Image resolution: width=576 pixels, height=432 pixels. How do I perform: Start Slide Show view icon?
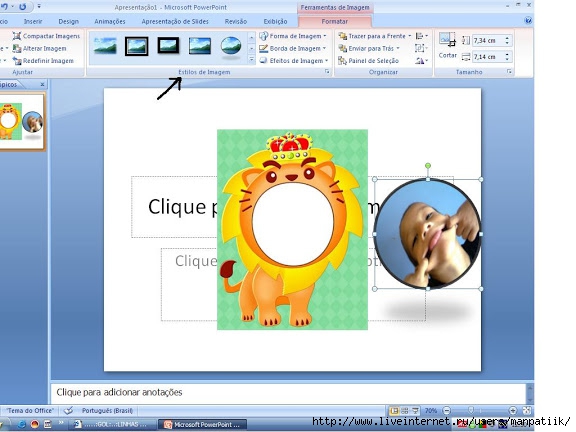[x=415, y=410]
